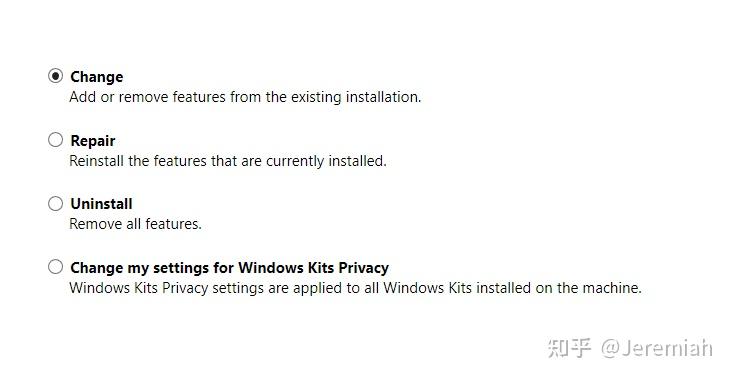Screen dimensions: 731x378
Task: Click the words 'currently installed' in Repair description
Action: 326,161
